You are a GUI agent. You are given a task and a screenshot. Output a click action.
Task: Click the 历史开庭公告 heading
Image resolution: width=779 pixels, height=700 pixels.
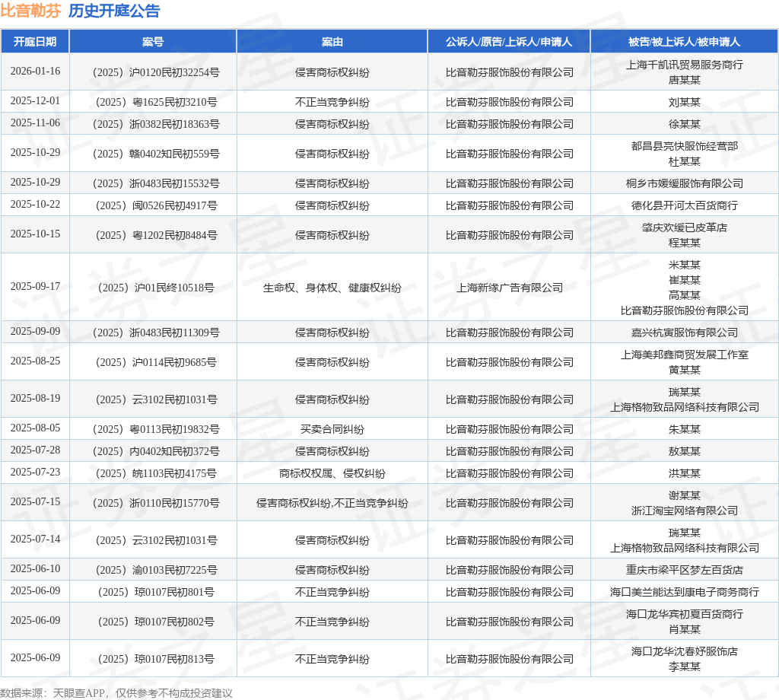click(x=114, y=11)
